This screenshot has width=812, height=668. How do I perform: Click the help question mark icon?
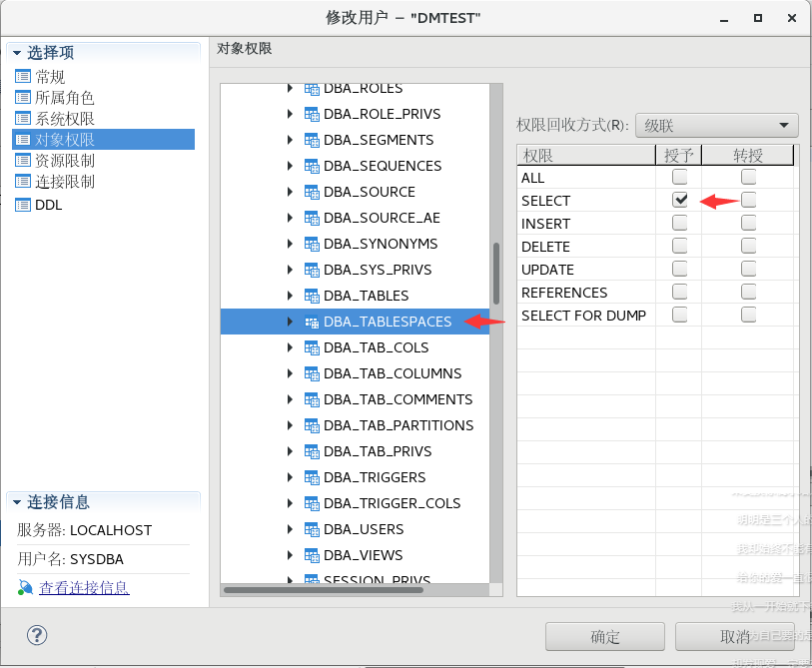37,635
